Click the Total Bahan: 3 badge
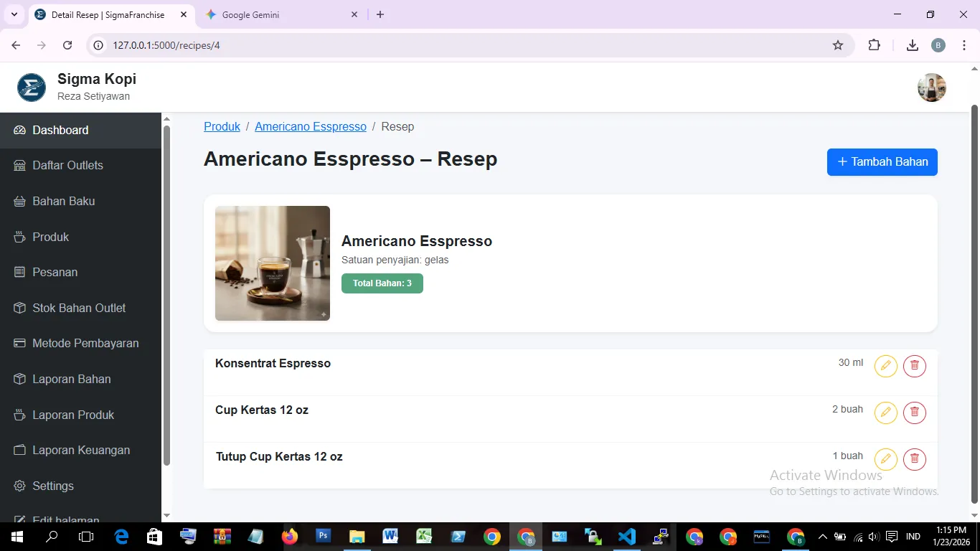 coord(382,283)
